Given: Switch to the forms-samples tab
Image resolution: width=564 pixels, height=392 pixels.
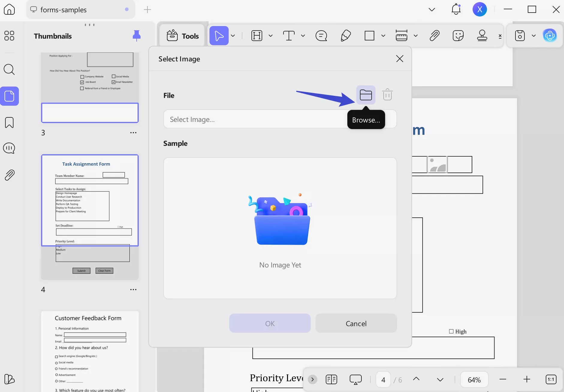Looking at the screenshot, I should pyautogui.click(x=64, y=10).
